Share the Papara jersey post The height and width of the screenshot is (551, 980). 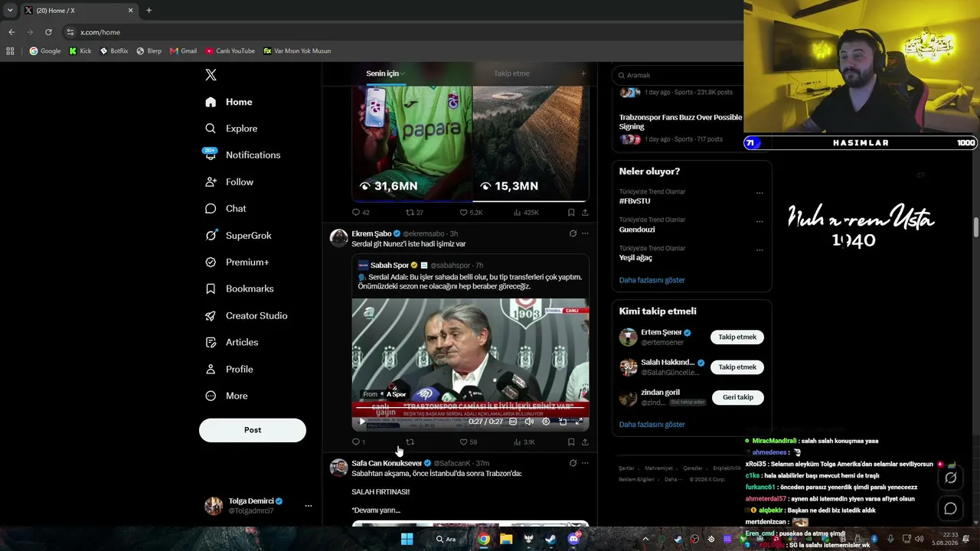585,213
